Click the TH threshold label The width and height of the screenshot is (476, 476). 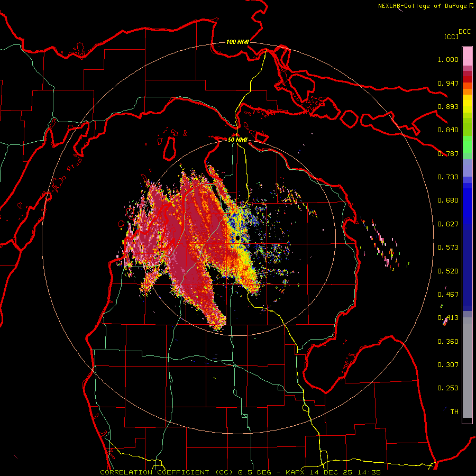(454, 412)
